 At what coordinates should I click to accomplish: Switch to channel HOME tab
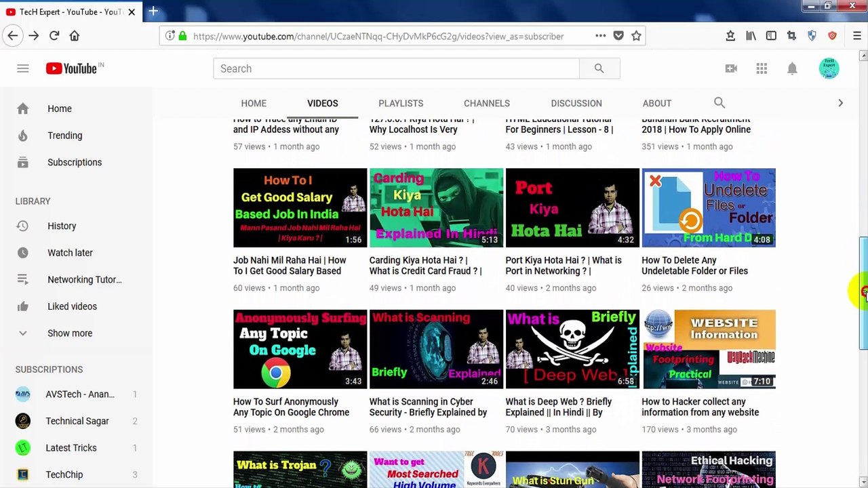tap(254, 103)
